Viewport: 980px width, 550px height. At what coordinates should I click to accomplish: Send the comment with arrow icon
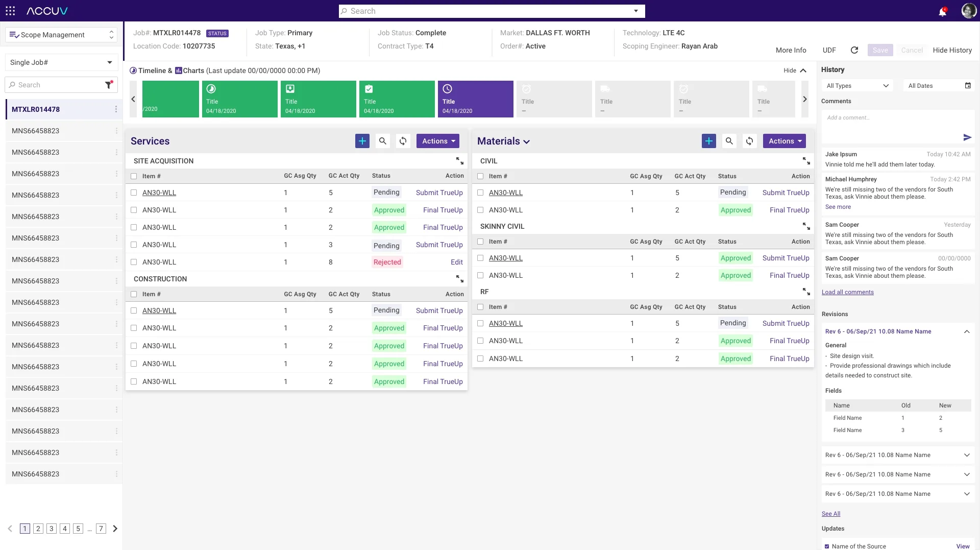[967, 137]
